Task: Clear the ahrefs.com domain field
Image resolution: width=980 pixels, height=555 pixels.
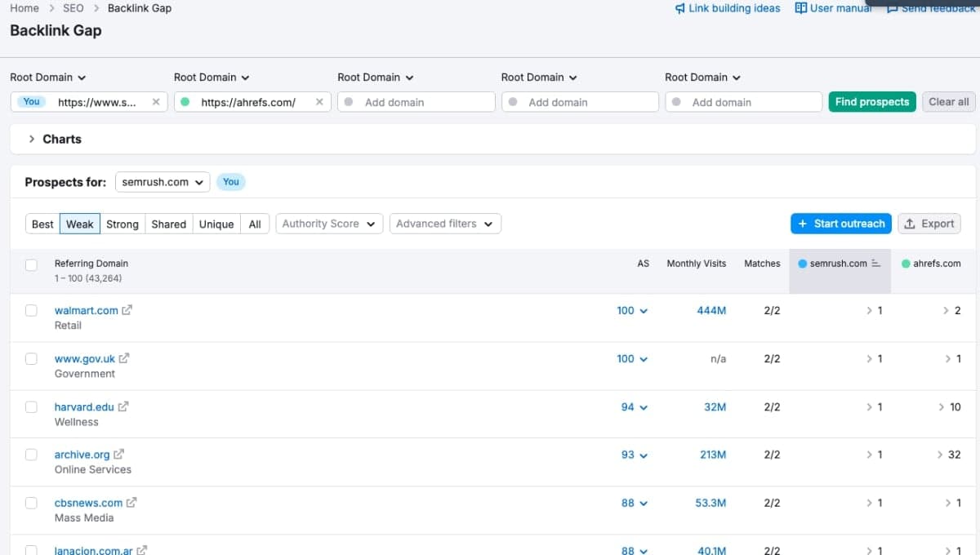Action: click(x=319, y=102)
